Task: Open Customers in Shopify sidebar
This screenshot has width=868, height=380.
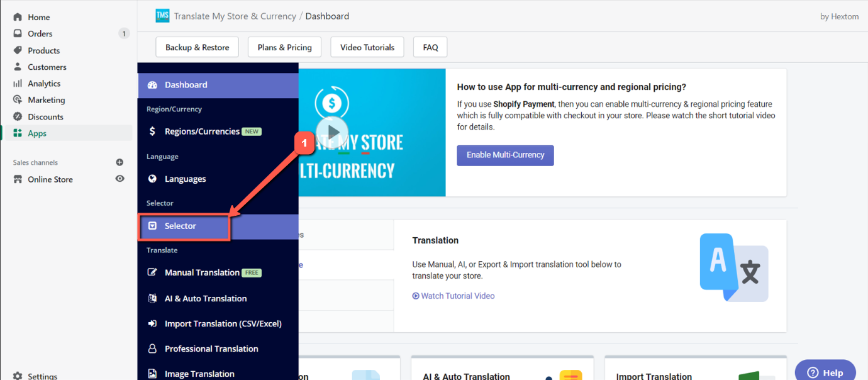Action: pyautogui.click(x=47, y=67)
